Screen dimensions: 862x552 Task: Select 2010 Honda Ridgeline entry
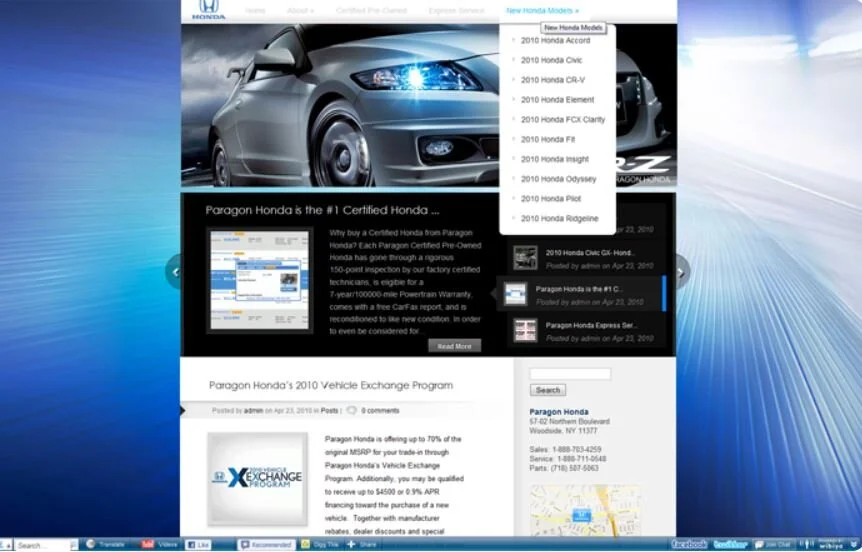coord(560,219)
